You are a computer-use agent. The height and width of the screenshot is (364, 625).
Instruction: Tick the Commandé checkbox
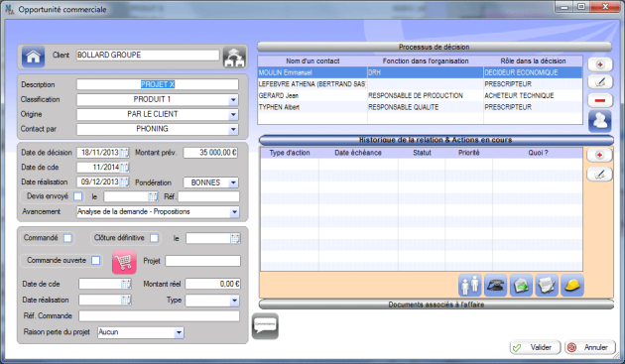(67, 238)
